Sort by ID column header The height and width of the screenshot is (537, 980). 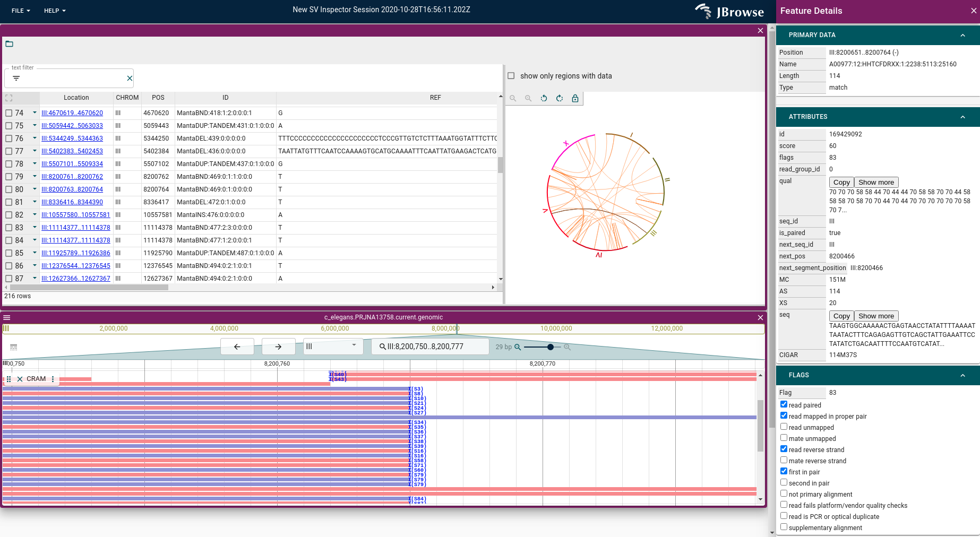click(226, 98)
